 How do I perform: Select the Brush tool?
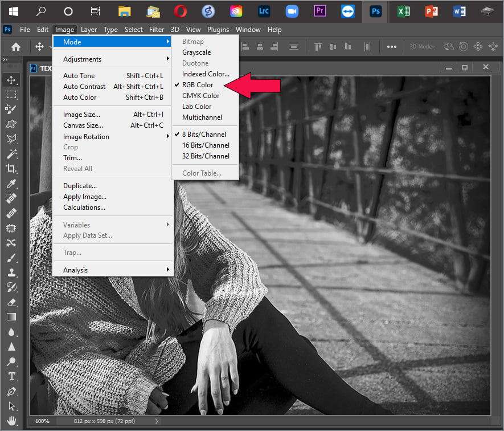(x=11, y=258)
